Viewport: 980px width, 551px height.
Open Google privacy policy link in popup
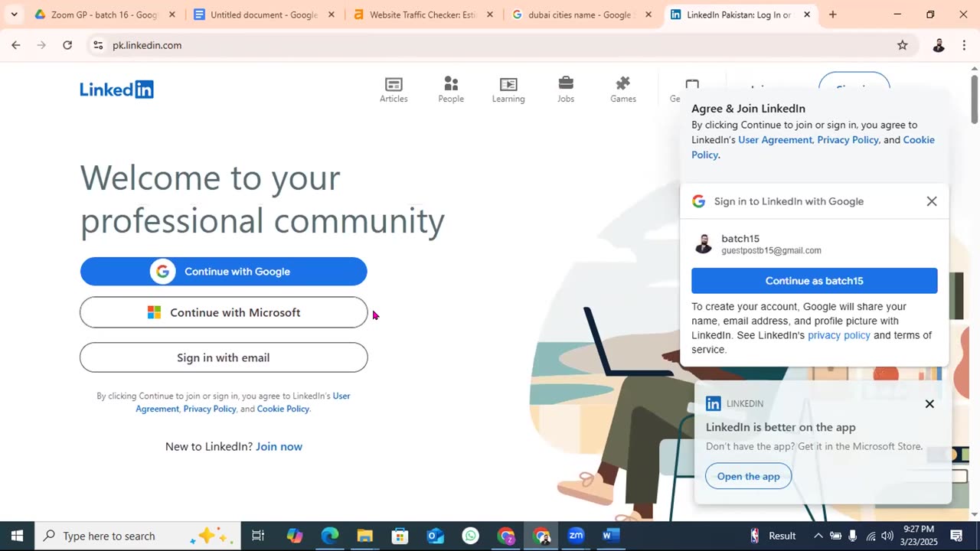click(x=839, y=335)
